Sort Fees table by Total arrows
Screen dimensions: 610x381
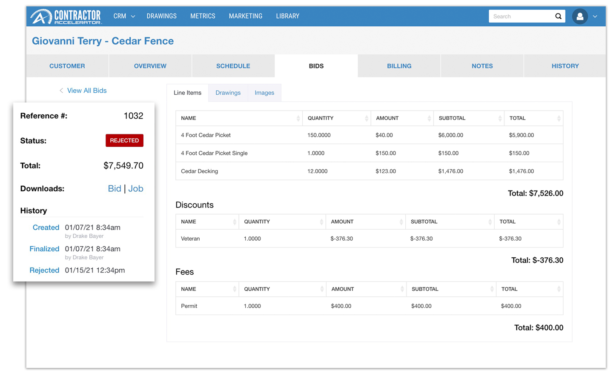559,289
